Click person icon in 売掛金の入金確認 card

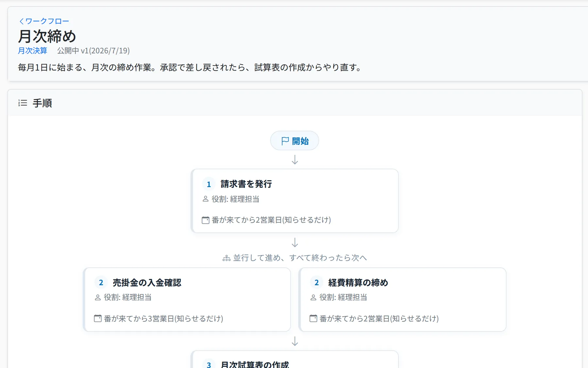tap(98, 297)
